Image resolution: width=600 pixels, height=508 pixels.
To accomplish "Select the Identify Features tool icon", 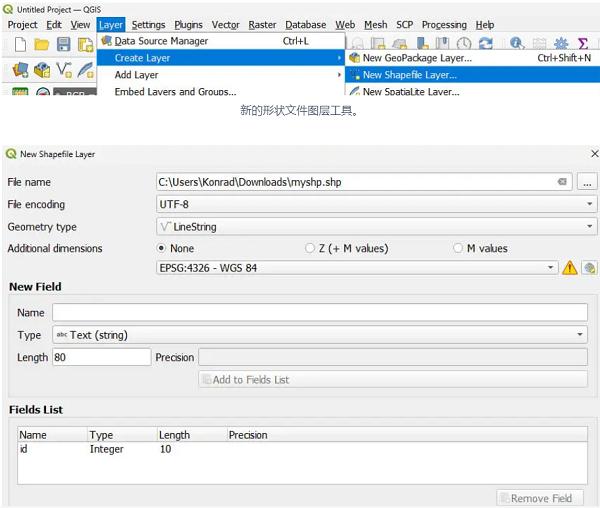I will point(517,43).
